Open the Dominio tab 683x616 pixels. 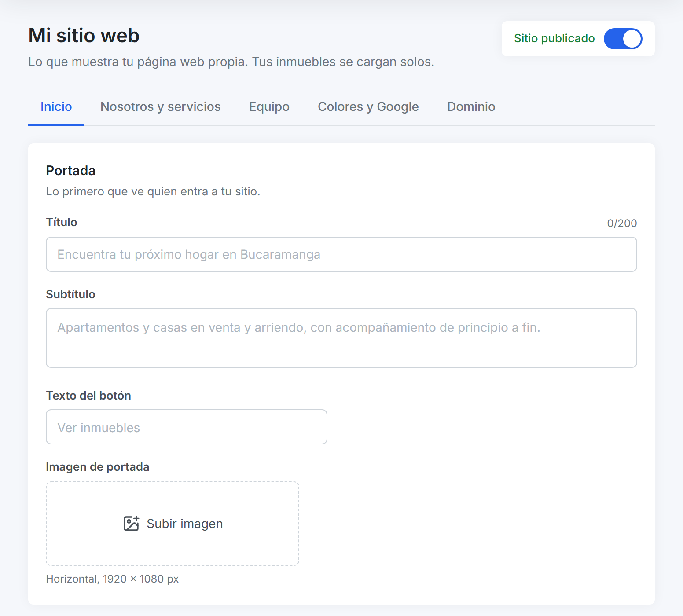(x=471, y=107)
